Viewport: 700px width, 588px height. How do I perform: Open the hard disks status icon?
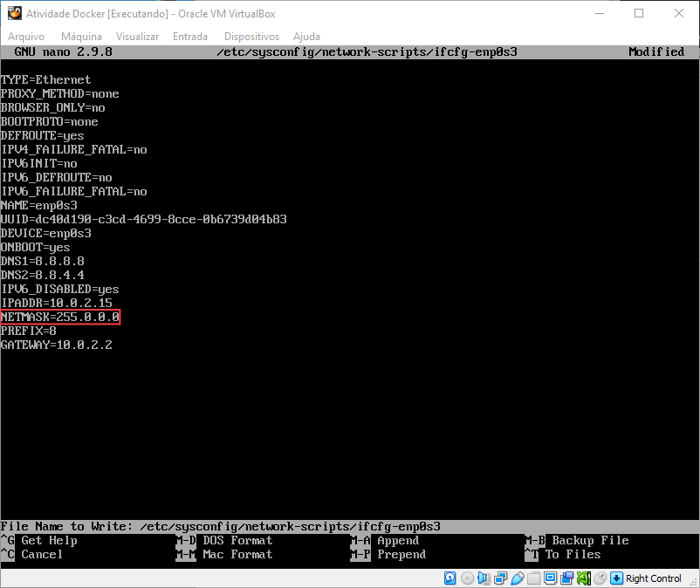point(449,578)
